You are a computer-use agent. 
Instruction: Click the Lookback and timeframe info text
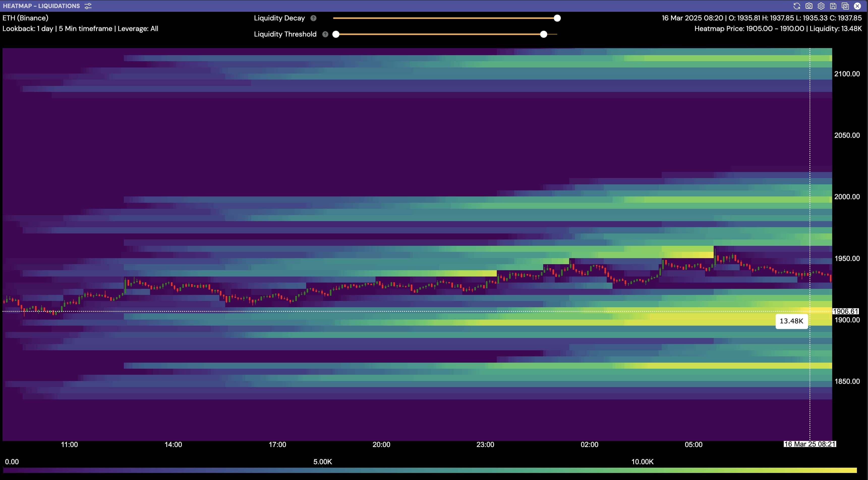(80, 29)
